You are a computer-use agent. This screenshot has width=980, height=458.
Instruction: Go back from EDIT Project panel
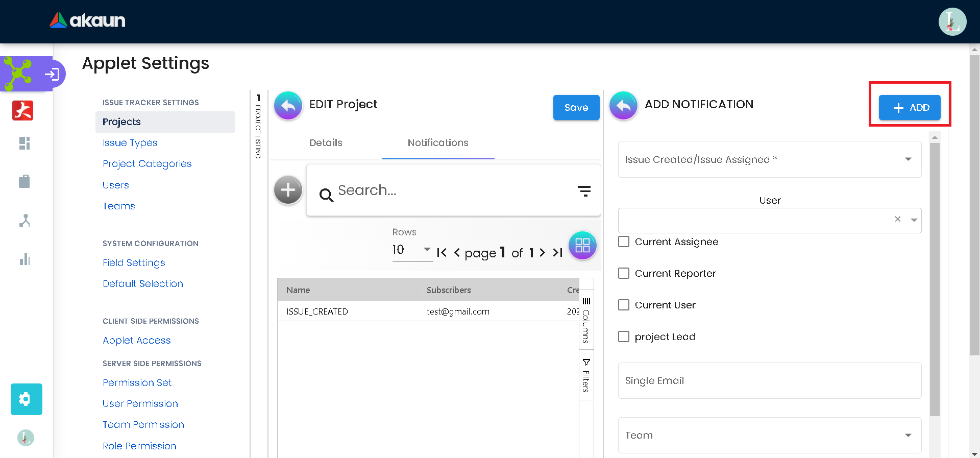coord(288,106)
